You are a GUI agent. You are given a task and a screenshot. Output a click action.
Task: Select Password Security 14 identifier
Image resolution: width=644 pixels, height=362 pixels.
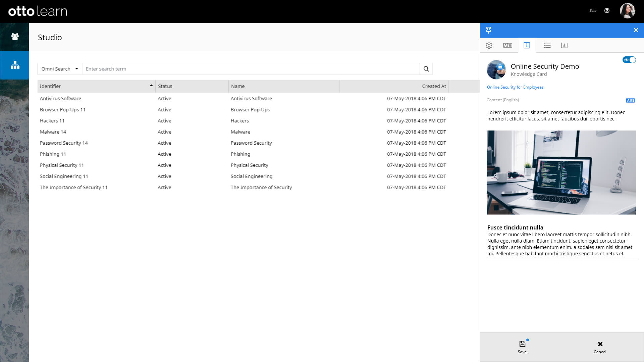(x=64, y=143)
